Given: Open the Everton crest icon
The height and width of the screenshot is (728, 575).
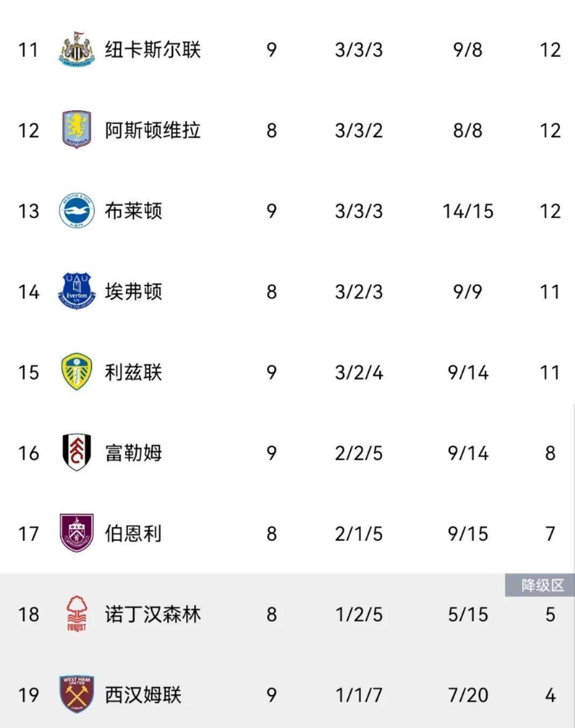Looking at the screenshot, I should (76, 291).
